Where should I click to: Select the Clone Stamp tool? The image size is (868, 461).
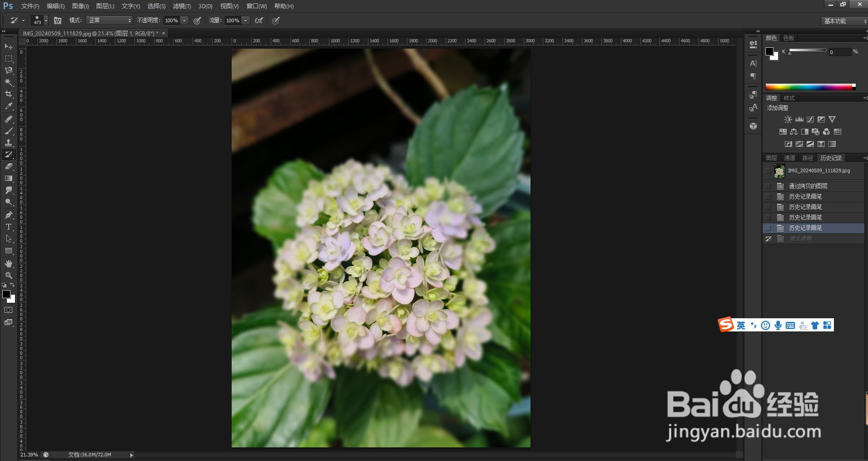pyautogui.click(x=9, y=143)
